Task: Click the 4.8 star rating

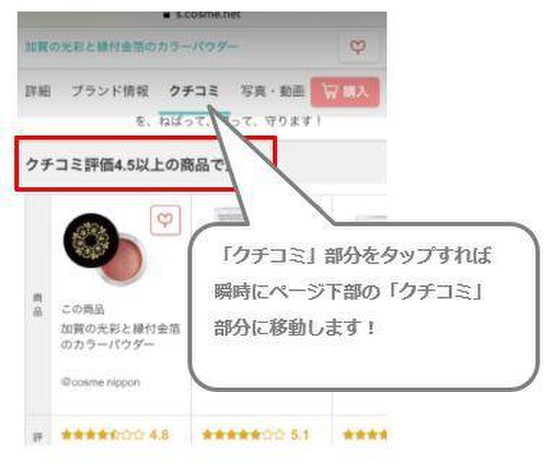Action: point(115,435)
